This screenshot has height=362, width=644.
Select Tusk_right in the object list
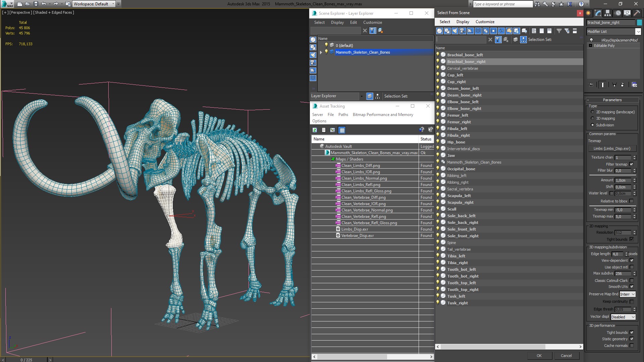tap(457, 303)
